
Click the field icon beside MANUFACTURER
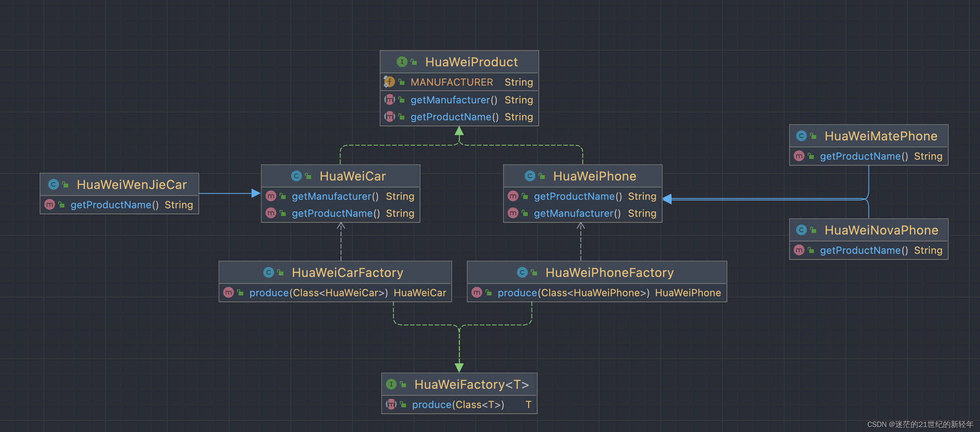tap(389, 82)
